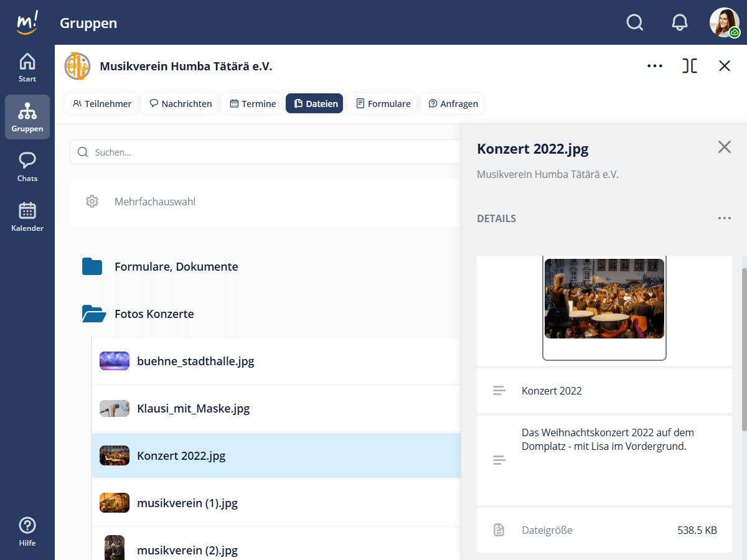Viewport: 747px width, 560px height.
Task: Click the Formulare, Dokumente folder icon
Action: point(92,266)
